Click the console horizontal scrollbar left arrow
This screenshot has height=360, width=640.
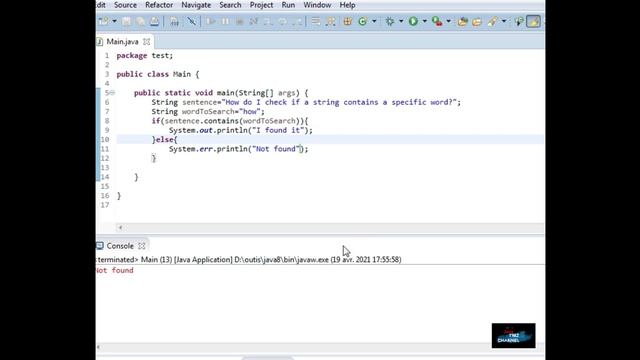point(98,347)
